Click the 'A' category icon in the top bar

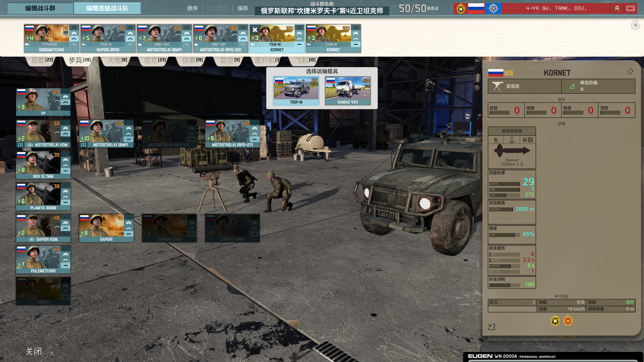pos(617,8)
